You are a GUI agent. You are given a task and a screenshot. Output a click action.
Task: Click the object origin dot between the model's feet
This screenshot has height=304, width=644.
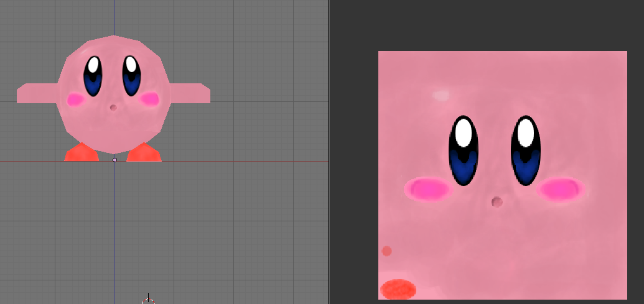point(114,160)
